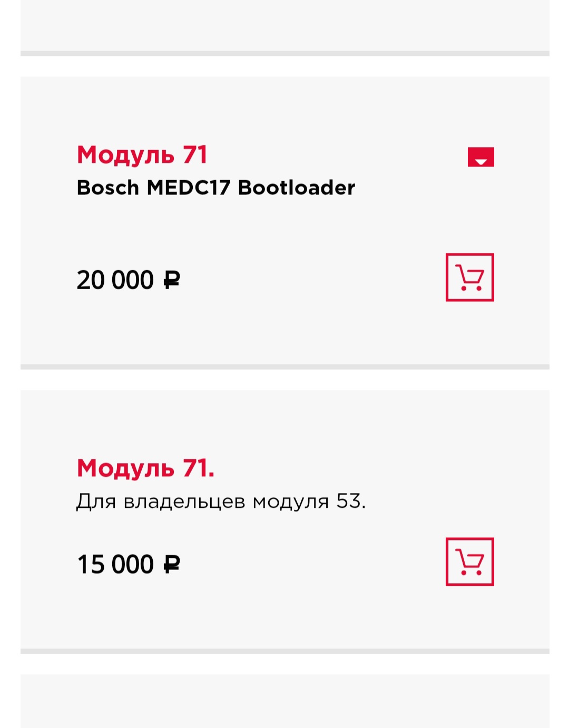The height and width of the screenshot is (728, 569).
Task: Click MEDC17 in the module subtitle
Action: point(188,188)
